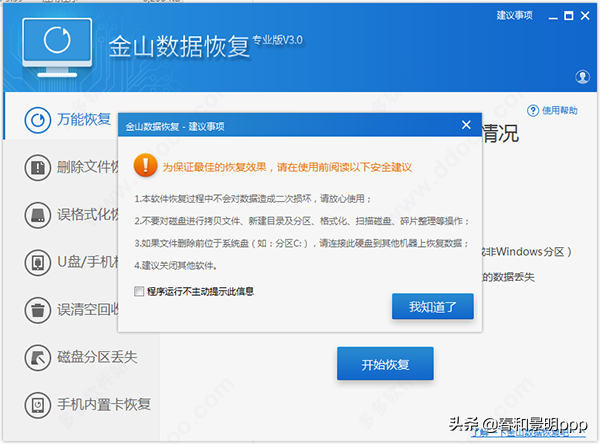600x444 pixels.
Task: Click the 误清空回收站 trash icon
Action: tap(38, 310)
